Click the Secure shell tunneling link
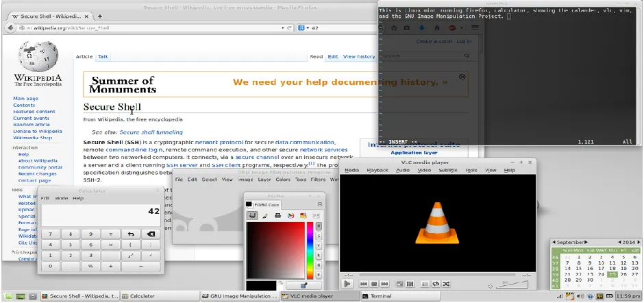Image resolution: width=644 pixels, height=303 pixels. tap(151, 132)
